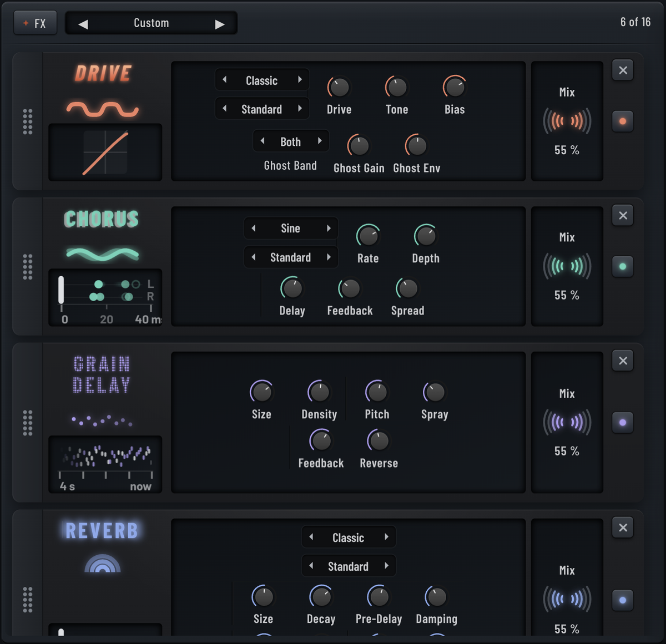Click the Grain Delay Size knob
Image resolution: width=666 pixels, height=644 pixels.
tap(261, 392)
